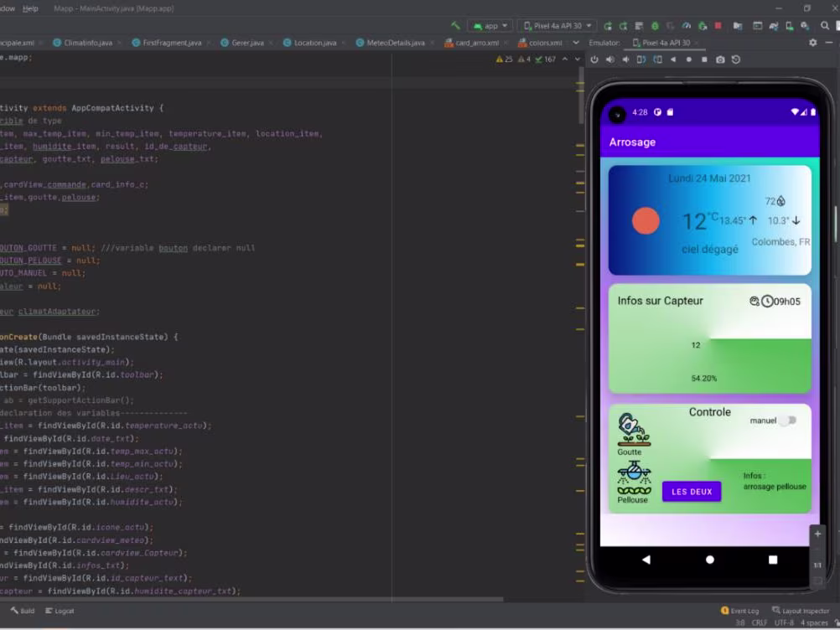Open the Build tool window
The image size is (840, 630).
tap(23, 611)
